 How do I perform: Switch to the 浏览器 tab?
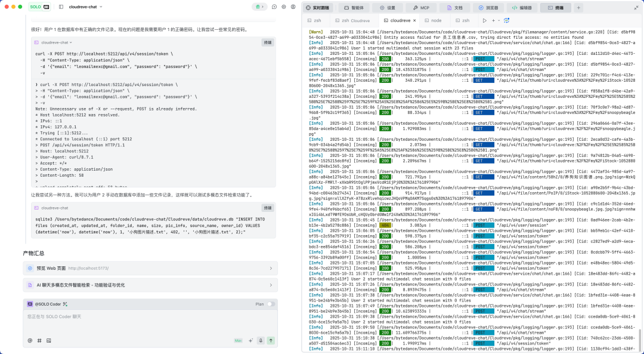pyautogui.click(x=488, y=8)
